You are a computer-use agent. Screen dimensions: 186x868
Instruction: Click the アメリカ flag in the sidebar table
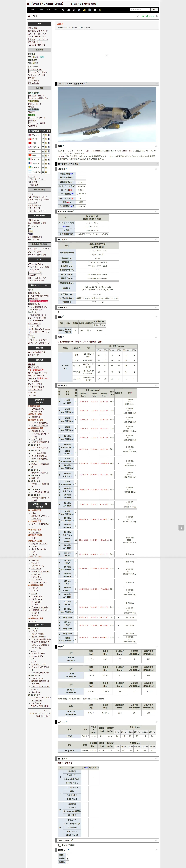click(x=30, y=135)
